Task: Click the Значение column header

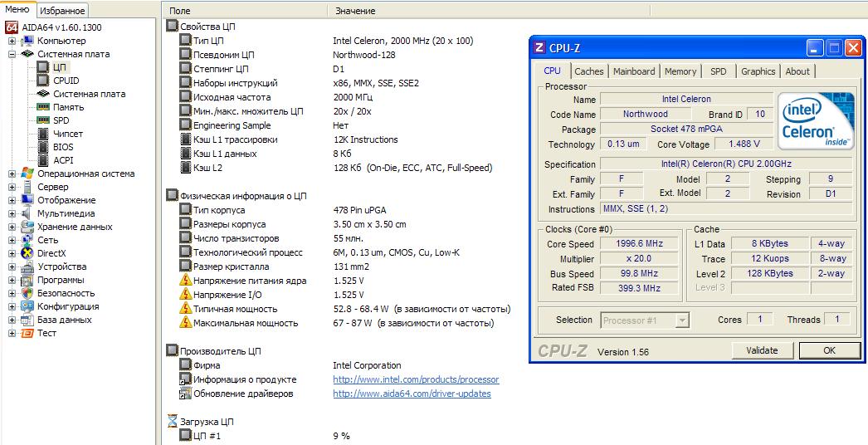Action: coord(488,11)
